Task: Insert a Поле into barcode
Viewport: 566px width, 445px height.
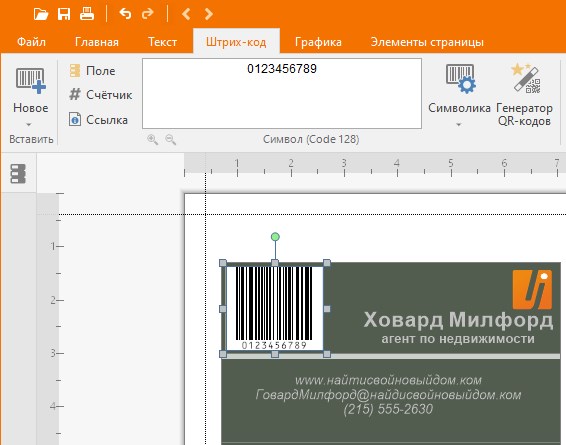Action: point(92,71)
